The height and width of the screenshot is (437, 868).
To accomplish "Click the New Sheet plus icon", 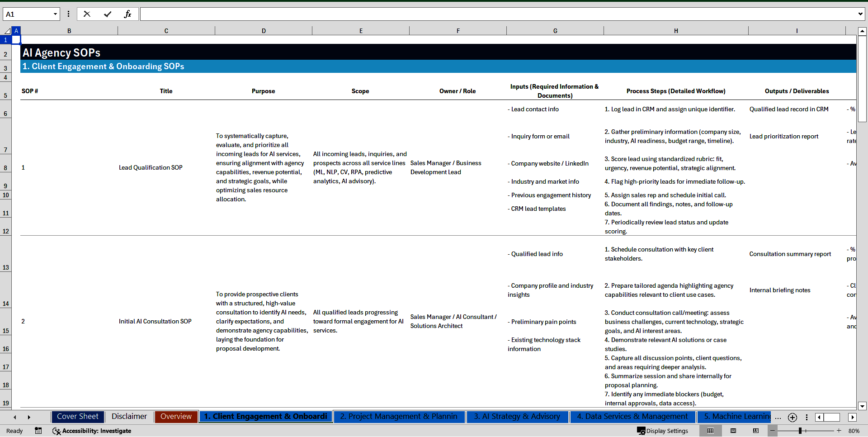I will point(792,417).
